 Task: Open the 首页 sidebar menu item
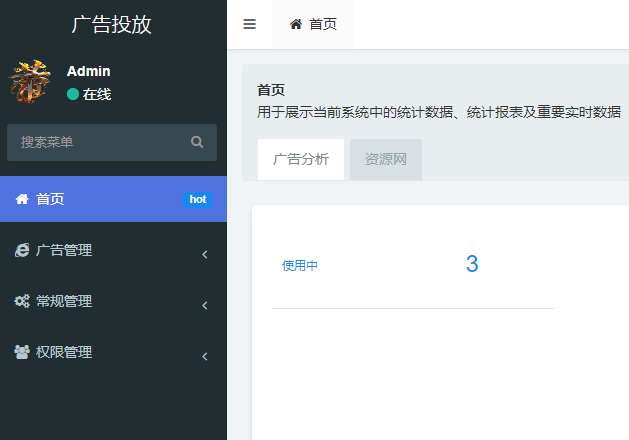coord(113,199)
